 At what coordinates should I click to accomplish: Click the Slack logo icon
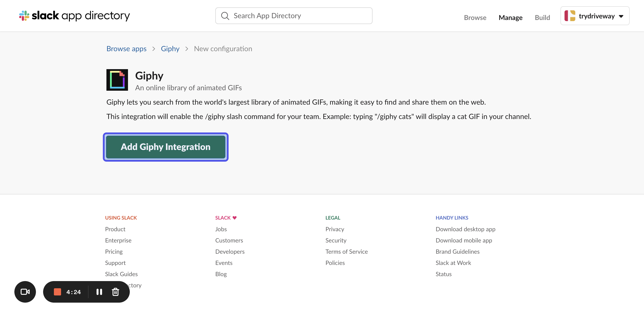[x=24, y=16]
